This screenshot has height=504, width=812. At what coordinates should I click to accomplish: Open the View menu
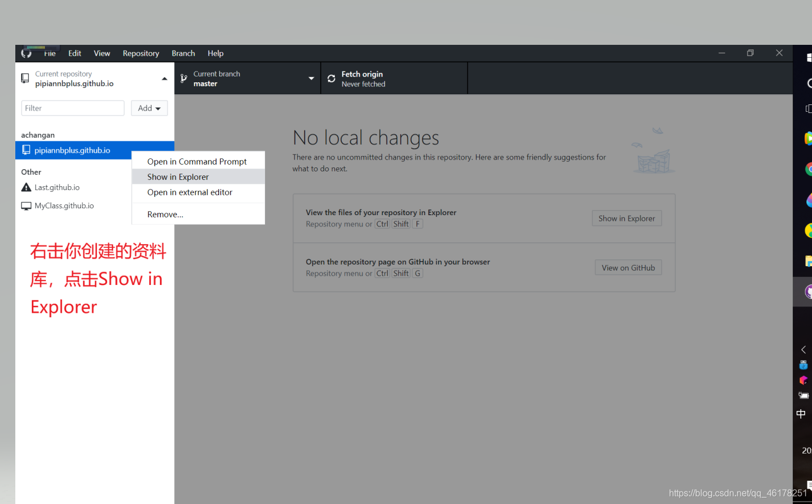[x=102, y=53]
